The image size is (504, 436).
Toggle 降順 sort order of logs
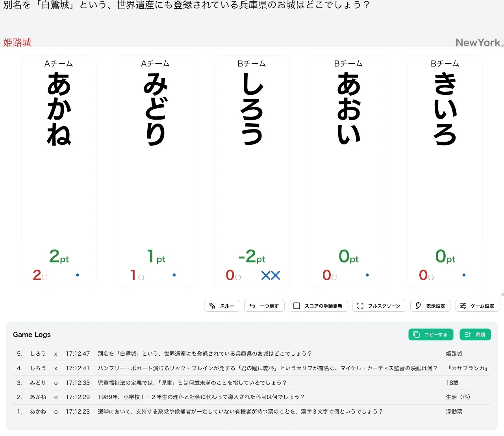pos(475,334)
